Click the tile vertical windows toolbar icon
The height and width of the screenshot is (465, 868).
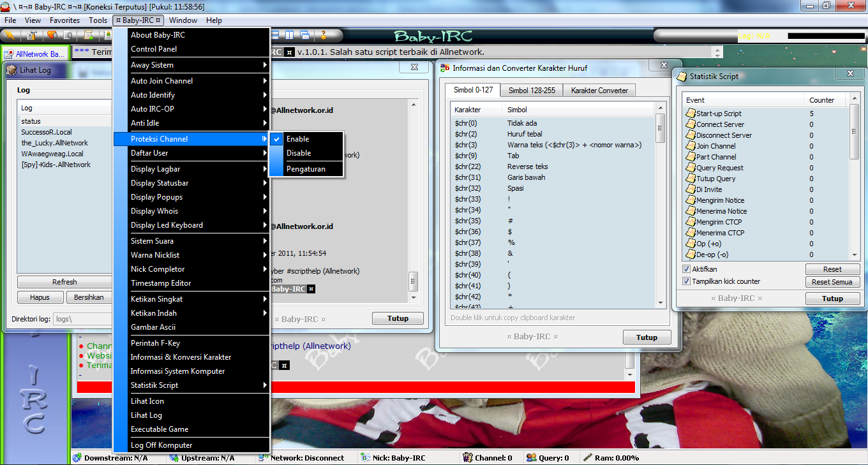click(290, 35)
